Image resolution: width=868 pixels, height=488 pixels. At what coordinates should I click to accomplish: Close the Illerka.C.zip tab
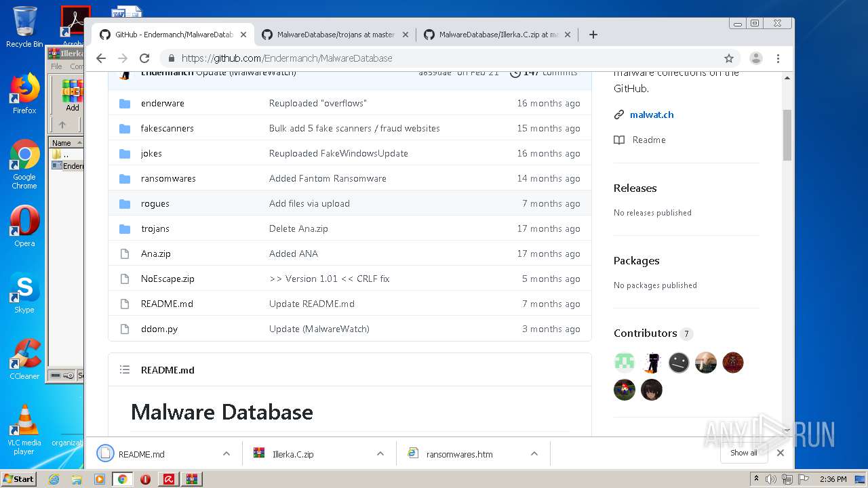pyautogui.click(x=568, y=35)
